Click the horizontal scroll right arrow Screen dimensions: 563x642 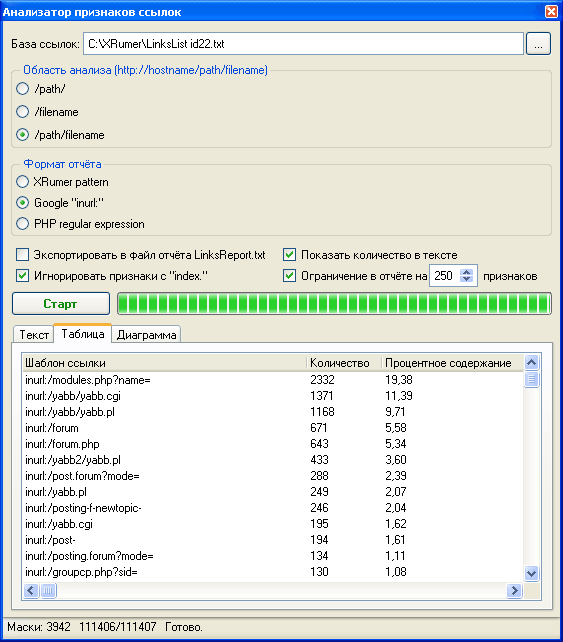click(514, 590)
